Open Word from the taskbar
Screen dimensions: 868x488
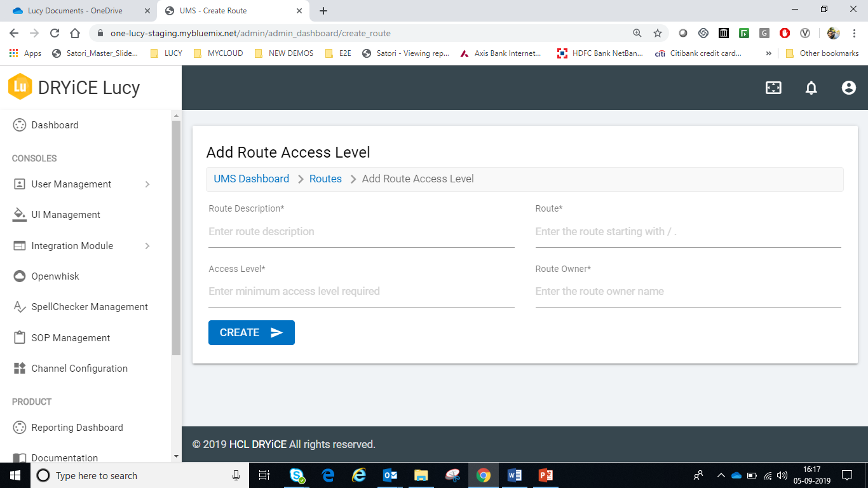tap(515, 475)
